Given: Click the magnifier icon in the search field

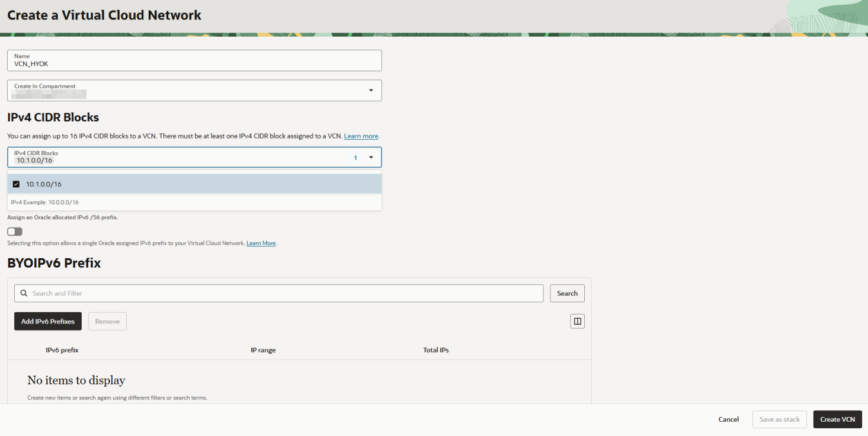Looking at the screenshot, I should coord(24,293).
